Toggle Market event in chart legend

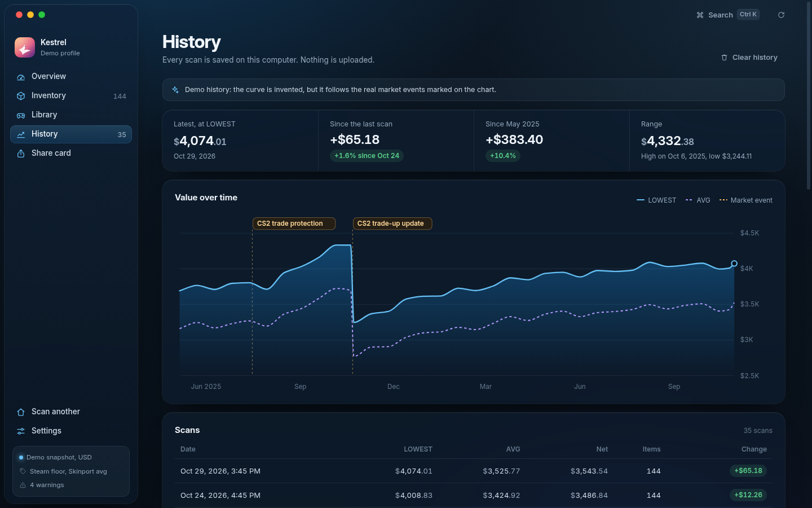point(746,200)
